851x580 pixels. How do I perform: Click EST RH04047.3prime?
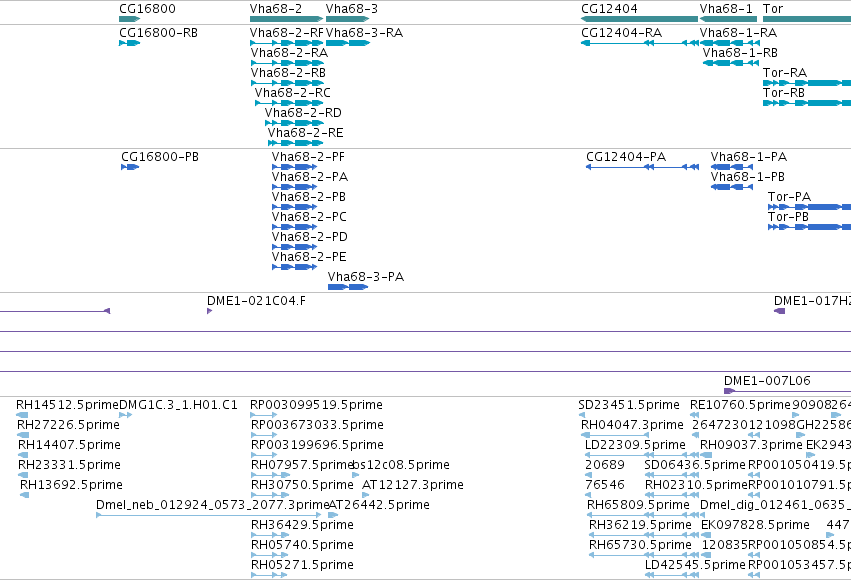click(632, 425)
